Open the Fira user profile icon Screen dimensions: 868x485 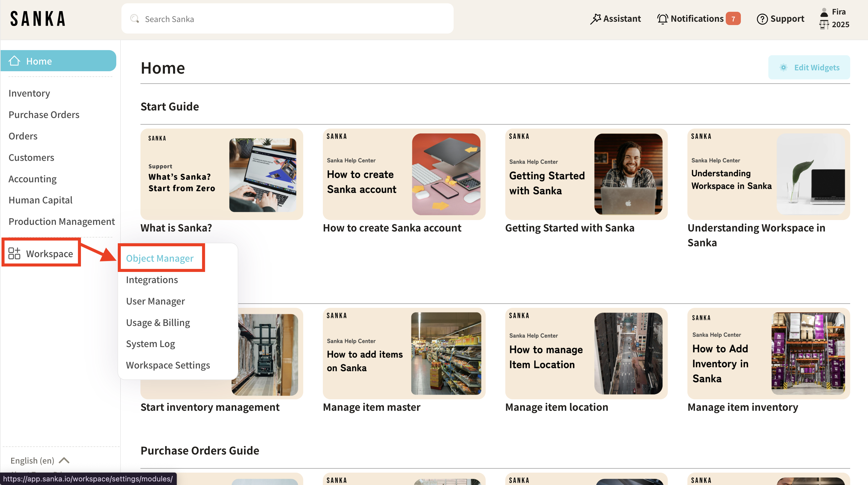point(824,12)
